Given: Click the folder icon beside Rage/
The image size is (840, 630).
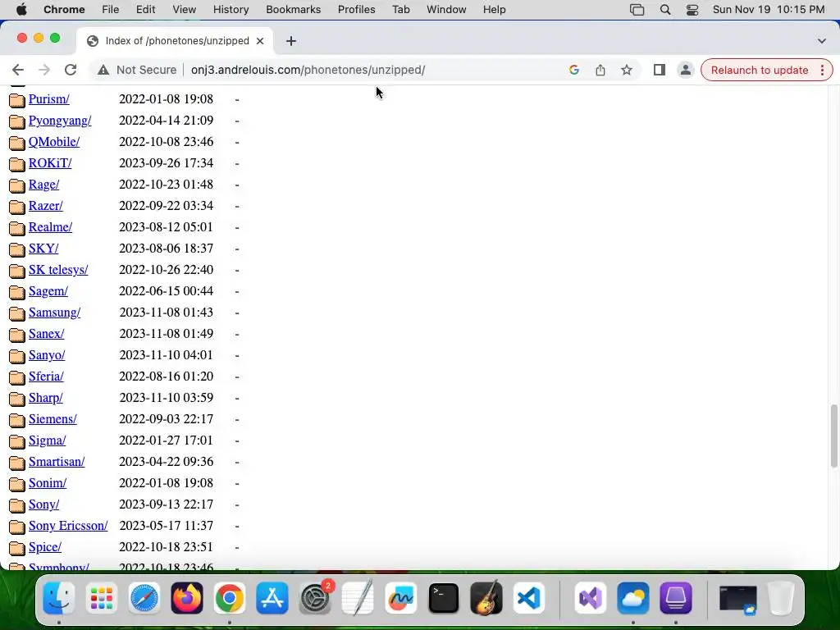Looking at the screenshot, I should coord(17,185).
